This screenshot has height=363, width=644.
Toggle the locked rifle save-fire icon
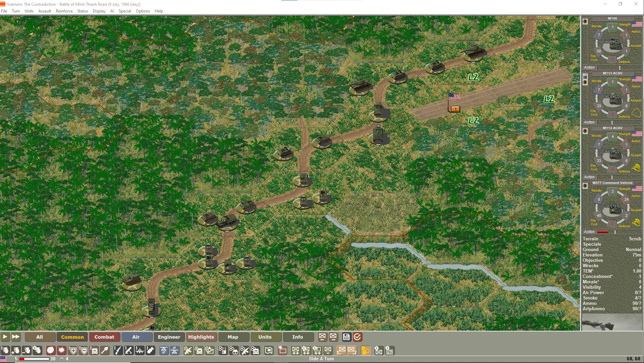pos(188,351)
